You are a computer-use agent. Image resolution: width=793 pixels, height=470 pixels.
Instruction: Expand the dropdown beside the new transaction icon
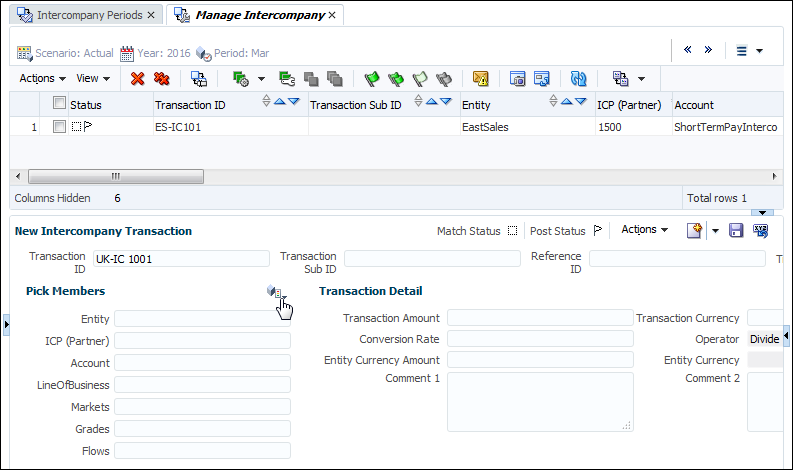(715, 231)
